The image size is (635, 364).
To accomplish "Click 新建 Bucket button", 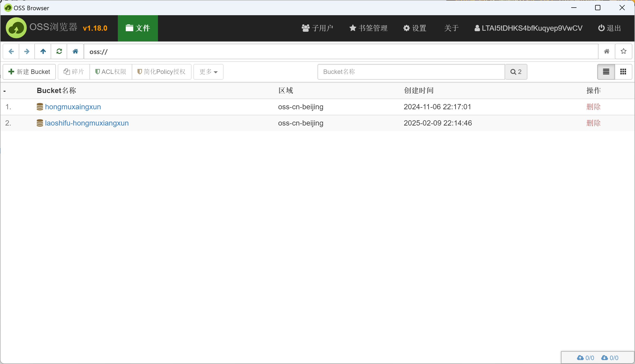I will coord(29,72).
